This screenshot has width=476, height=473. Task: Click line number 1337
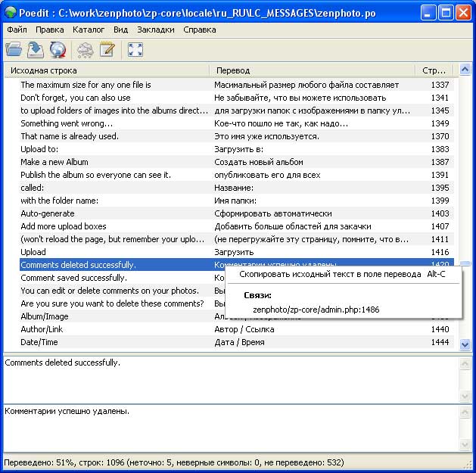click(440, 85)
